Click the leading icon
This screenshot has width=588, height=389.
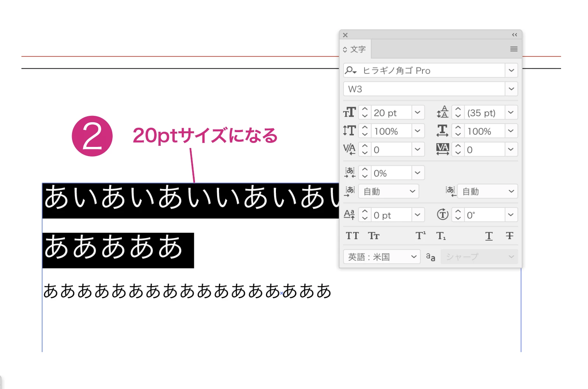pos(442,112)
